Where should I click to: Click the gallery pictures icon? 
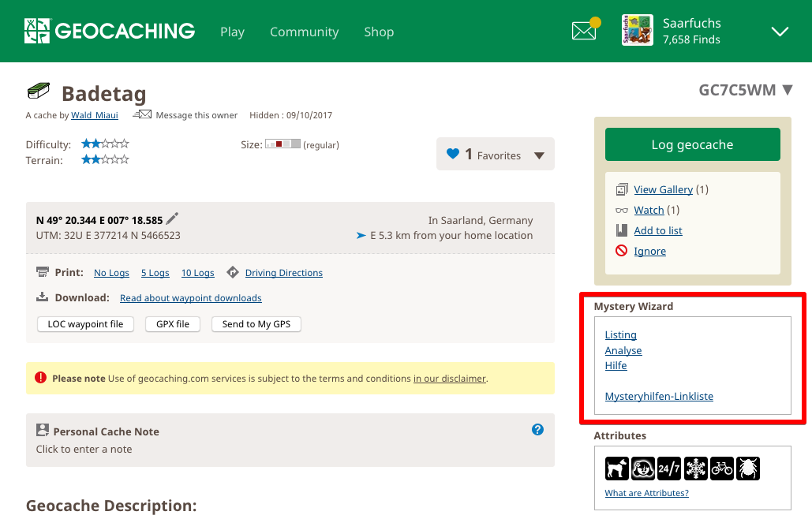(622, 189)
